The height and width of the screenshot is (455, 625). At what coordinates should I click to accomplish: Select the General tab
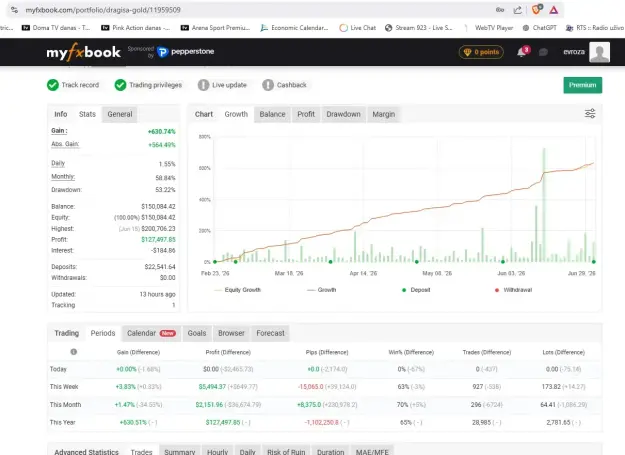pos(120,114)
